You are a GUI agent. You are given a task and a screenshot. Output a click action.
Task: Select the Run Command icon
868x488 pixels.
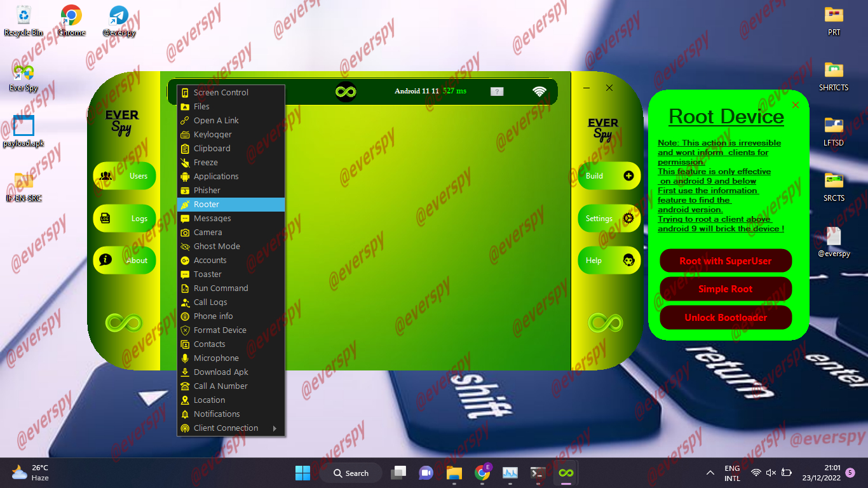pyautogui.click(x=185, y=288)
